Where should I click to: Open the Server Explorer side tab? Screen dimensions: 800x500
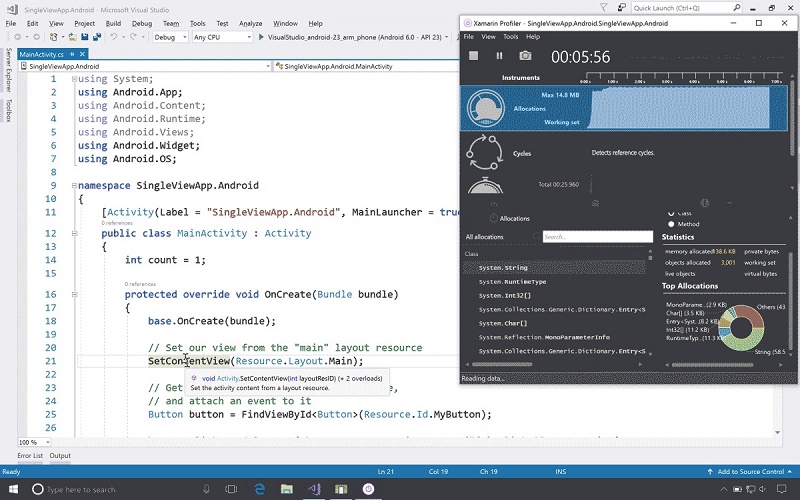click(x=9, y=70)
